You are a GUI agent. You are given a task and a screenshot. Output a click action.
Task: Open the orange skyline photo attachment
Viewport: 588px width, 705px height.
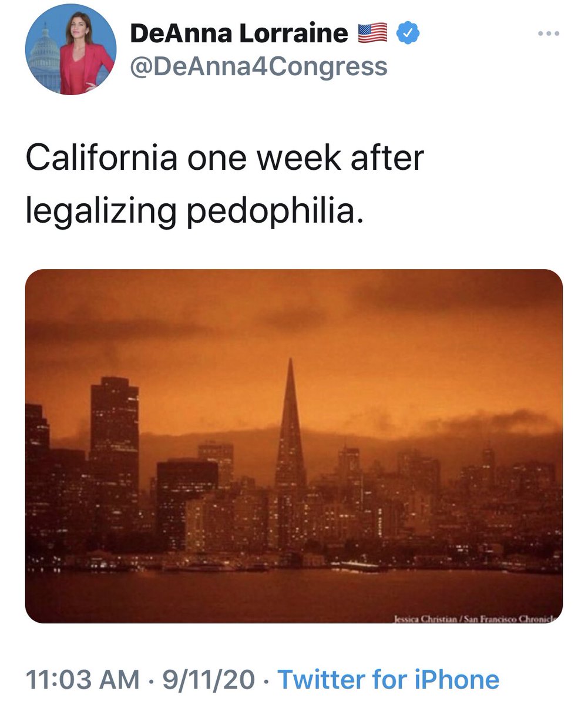point(294,446)
